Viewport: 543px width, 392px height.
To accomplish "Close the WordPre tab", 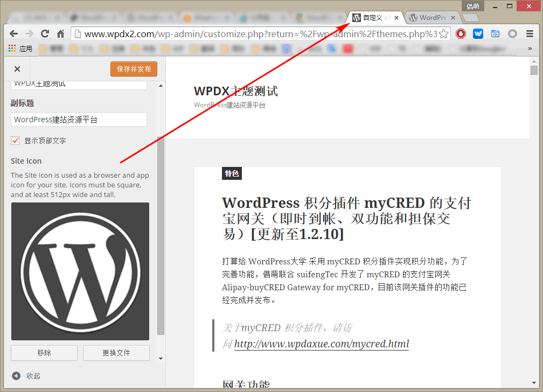I will point(453,18).
